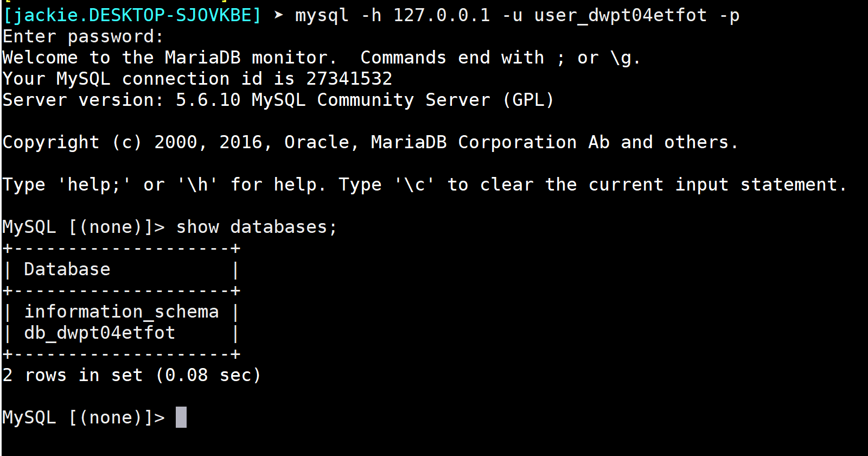The height and width of the screenshot is (456, 868).
Task: Click the '[jackie.DESKTOP-SJOVKBE]' shell prompt
Action: pyautogui.click(x=132, y=15)
